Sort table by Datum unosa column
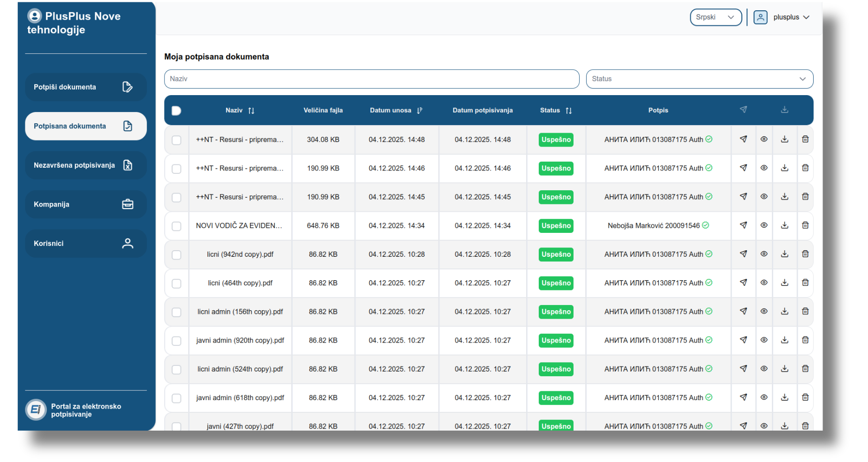 pyautogui.click(x=419, y=111)
